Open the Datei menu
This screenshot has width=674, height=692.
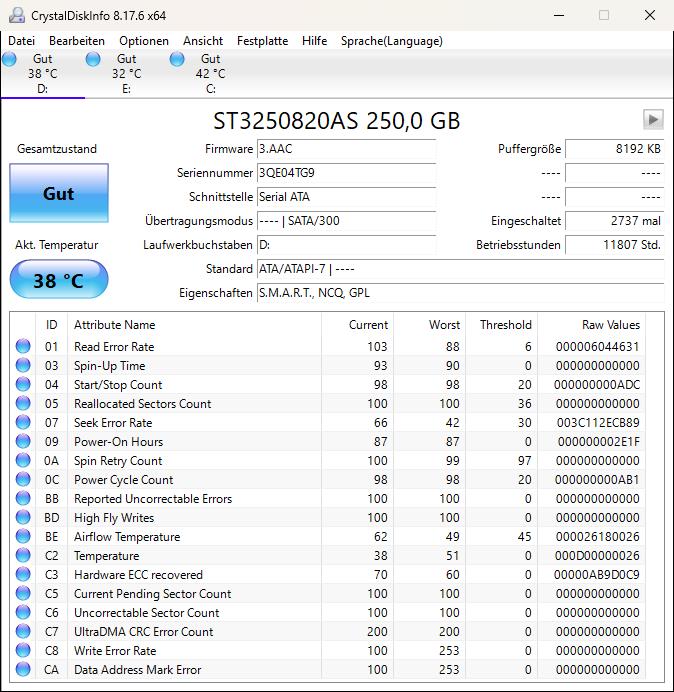pos(21,41)
